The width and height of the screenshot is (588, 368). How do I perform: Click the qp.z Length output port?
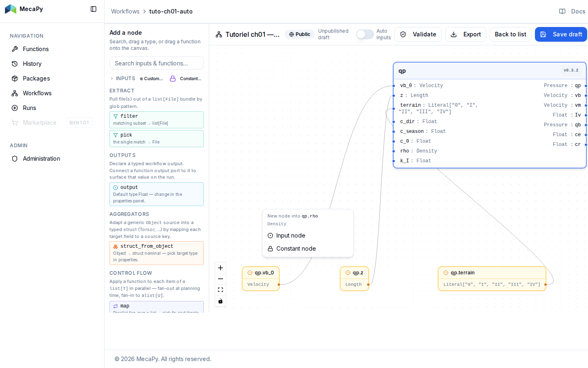click(x=368, y=285)
